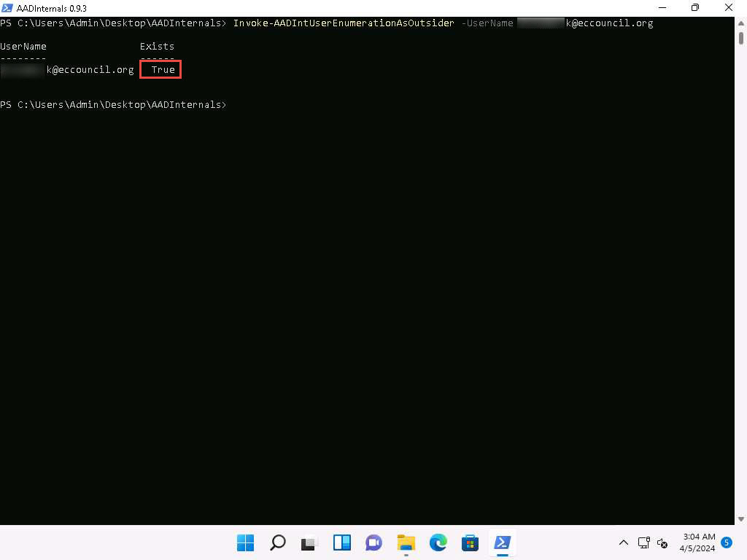Open taskbar Search magnifier

pyautogui.click(x=278, y=542)
